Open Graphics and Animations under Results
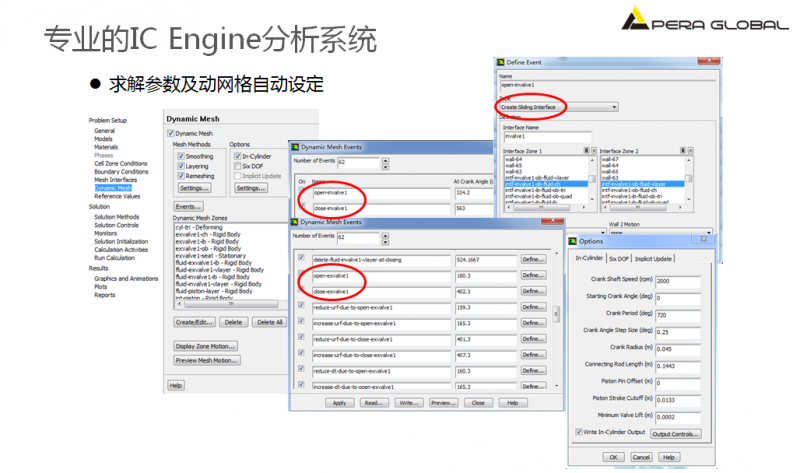Image resolution: width=800 pixels, height=473 pixels. [x=126, y=279]
